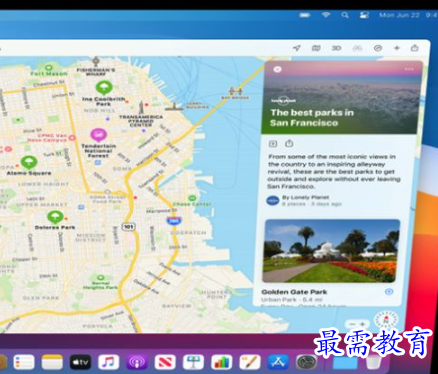The image size is (438, 374).
Task: Click the Fisherman's Wharf landmark icon
Action: pyautogui.click(x=96, y=62)
